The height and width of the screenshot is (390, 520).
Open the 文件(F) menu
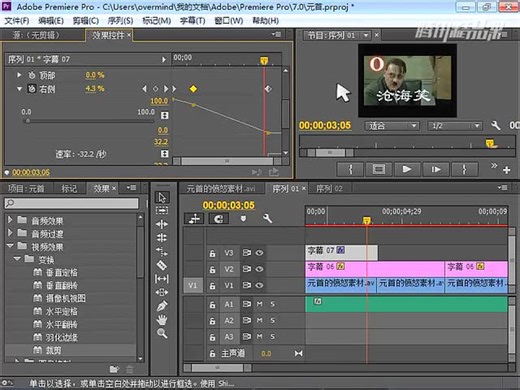(17, 21)
